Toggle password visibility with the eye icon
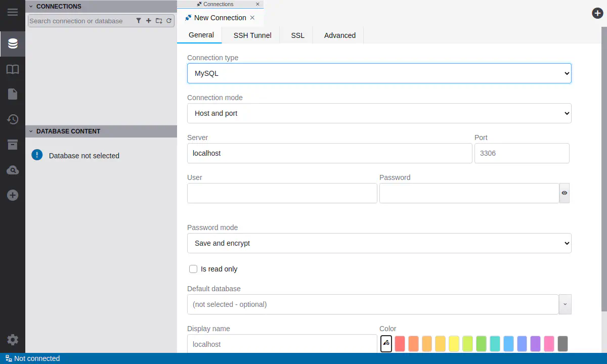The width and height of the screenshot is (607, 364). click(x=565, y=193)
